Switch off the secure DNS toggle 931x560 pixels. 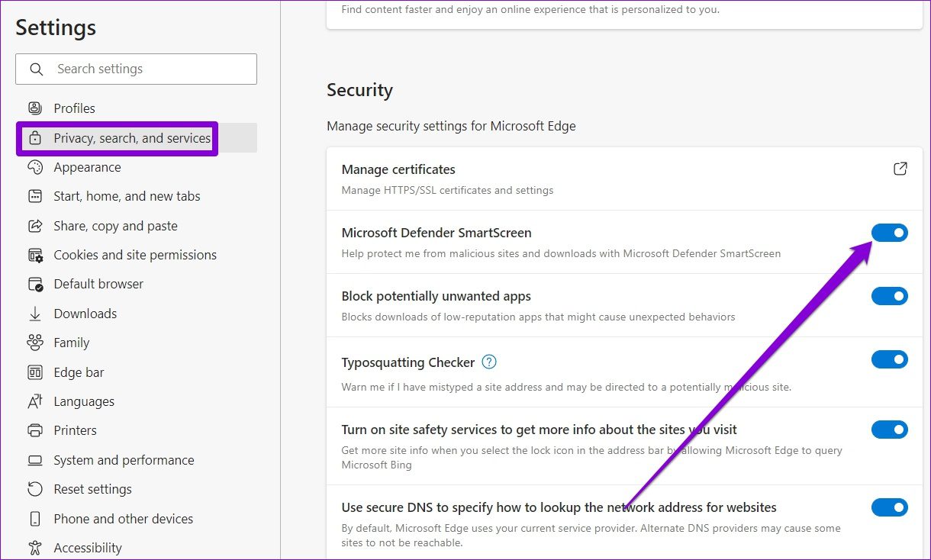click(x=889, y=507)
